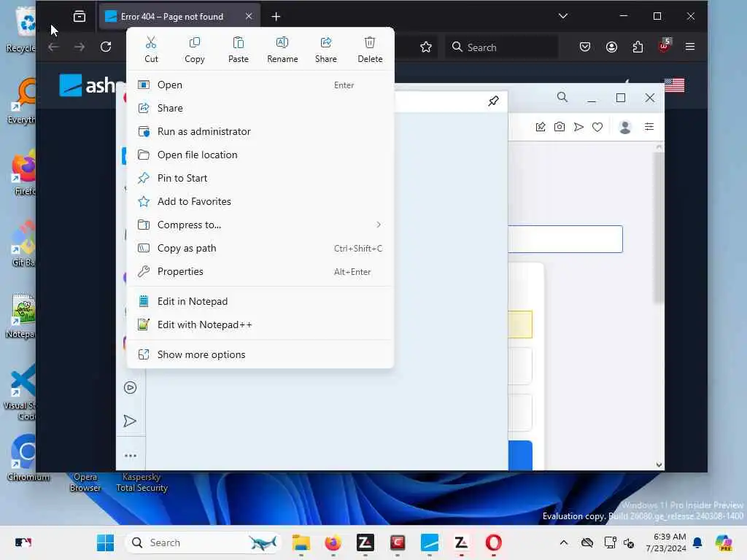
Task: Open Opera from the taskbar
Action: click(x=494, y=542)
